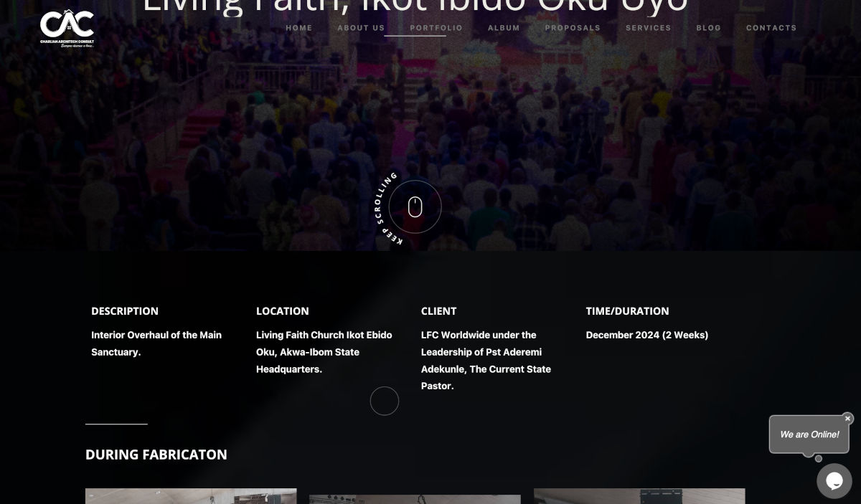The height and width of the screenshot is (504, 861).
Task: Select the DESCRIPTION heading
Action: coord(125,311)
